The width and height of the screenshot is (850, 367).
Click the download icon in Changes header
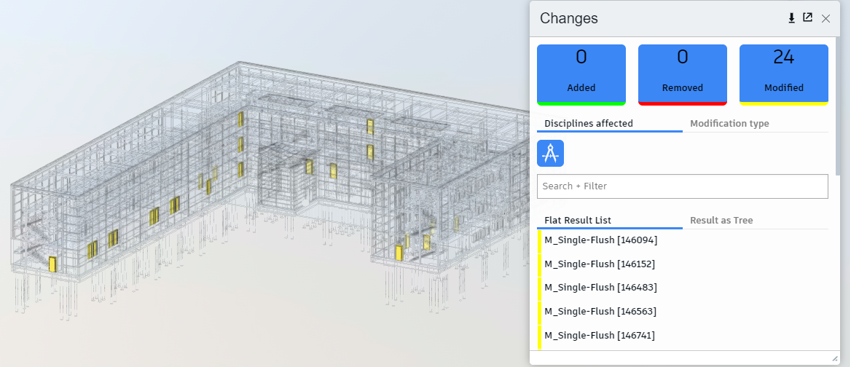791,18
